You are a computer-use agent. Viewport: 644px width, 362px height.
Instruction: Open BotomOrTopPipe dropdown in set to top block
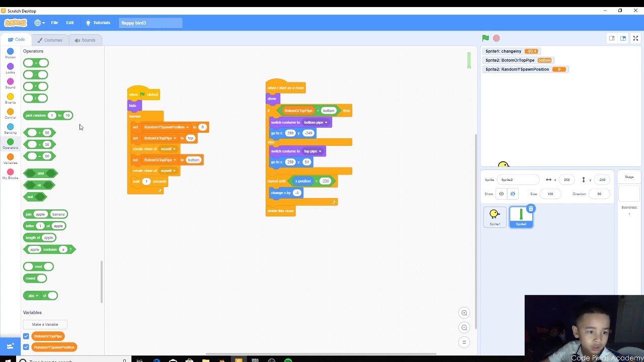[x=160, y=138]
